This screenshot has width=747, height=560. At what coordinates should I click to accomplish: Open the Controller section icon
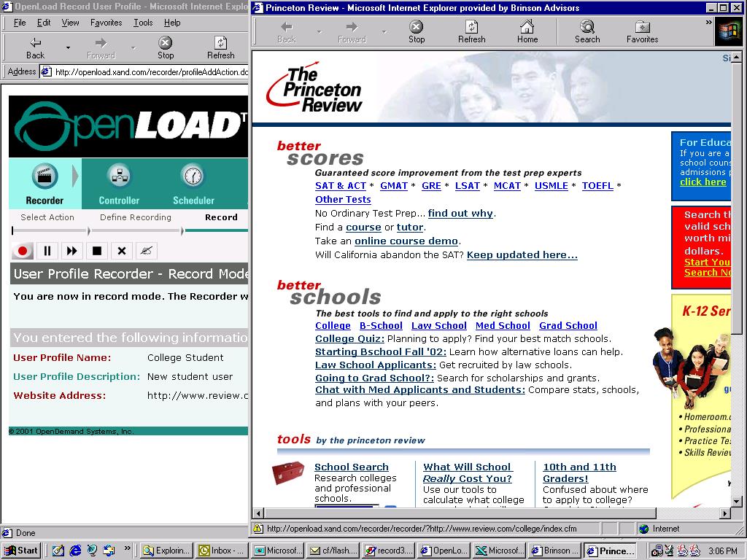(119, 176)
